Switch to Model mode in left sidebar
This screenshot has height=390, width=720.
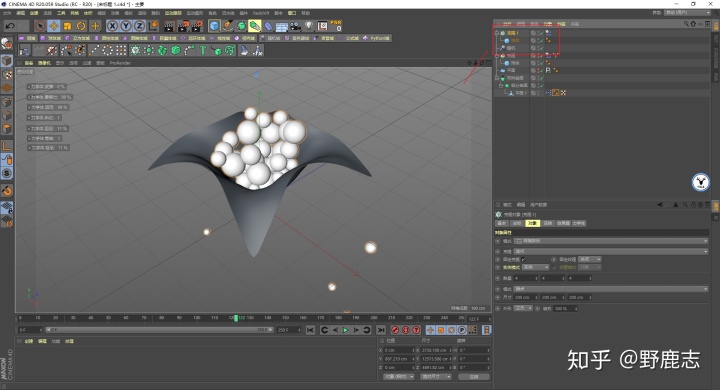[6, 60]
